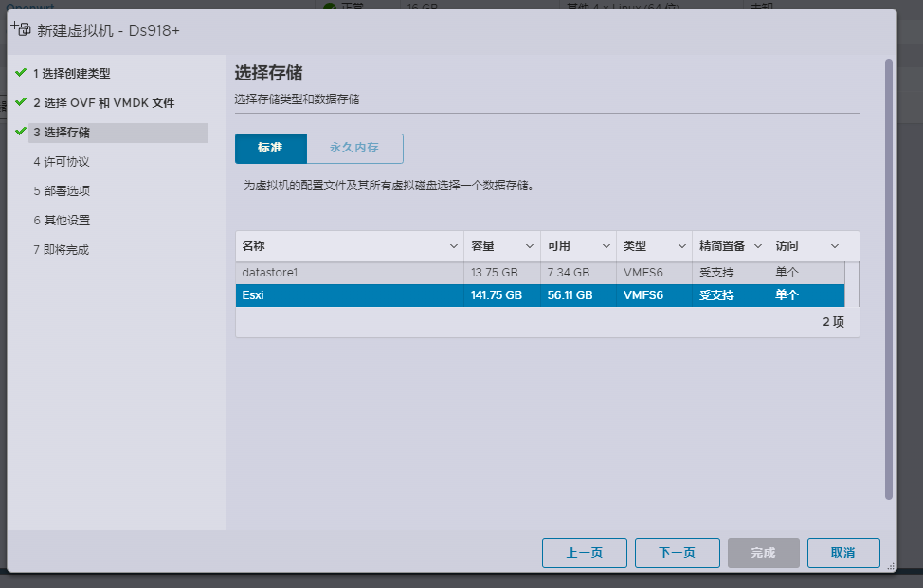Open 名称 column dropdown arrow
923x588 pixels.
point(452,246)
